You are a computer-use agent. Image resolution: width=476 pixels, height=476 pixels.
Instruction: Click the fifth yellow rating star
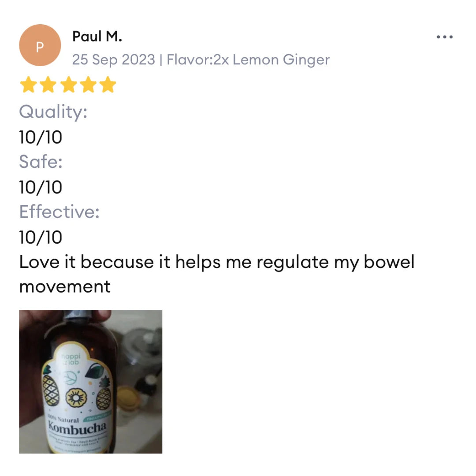pyautogui.click(x=108, y=84)
